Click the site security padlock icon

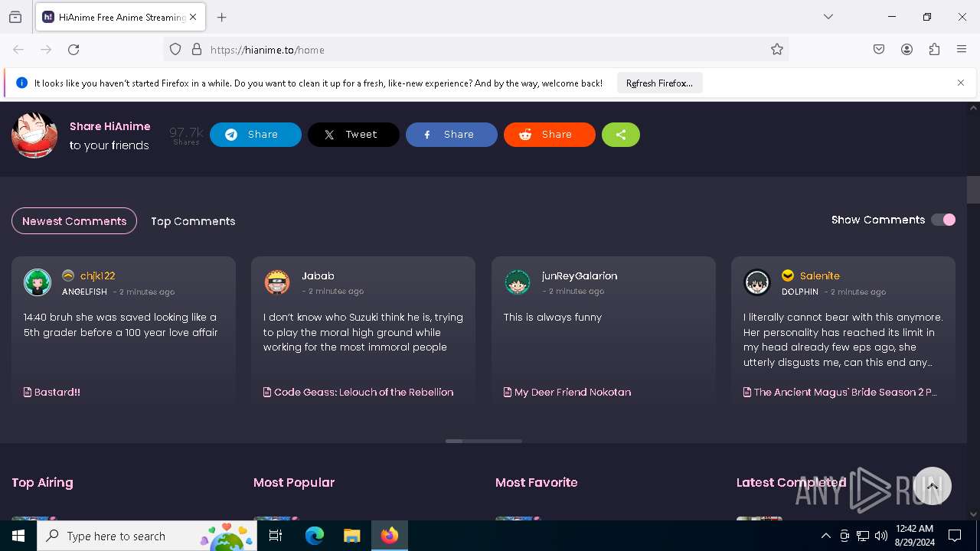197,50
